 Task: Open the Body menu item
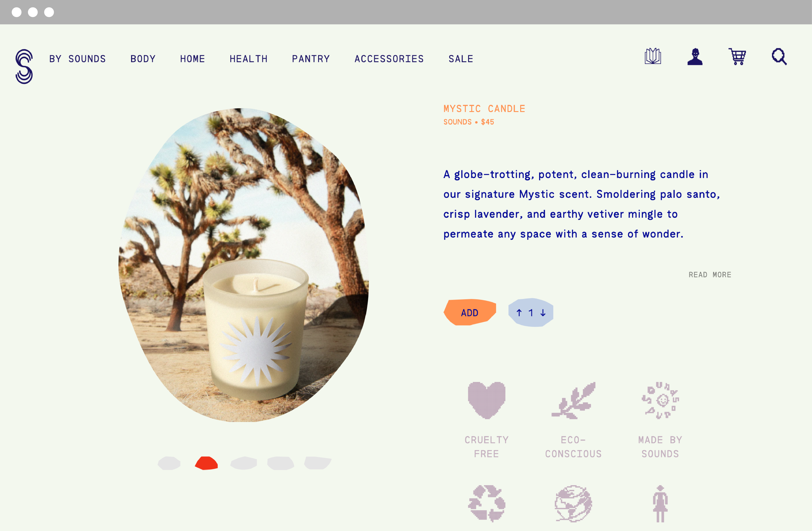click(143, 59)
